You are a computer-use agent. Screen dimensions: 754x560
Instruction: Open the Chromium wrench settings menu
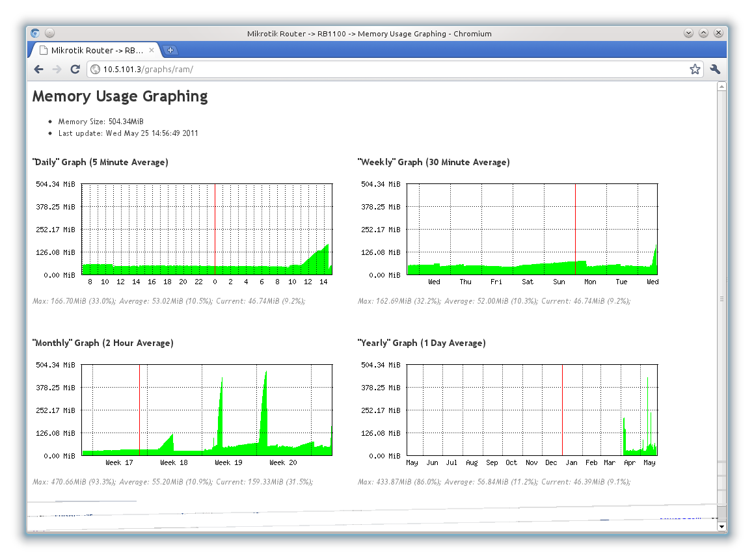[x=715, y=70]
